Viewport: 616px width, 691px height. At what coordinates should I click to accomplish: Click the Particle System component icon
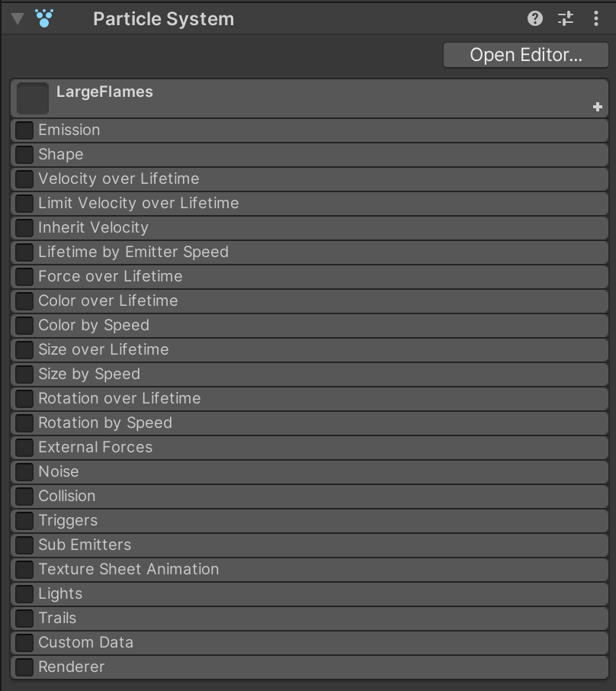pyautogui.click(x=44, y=18)
